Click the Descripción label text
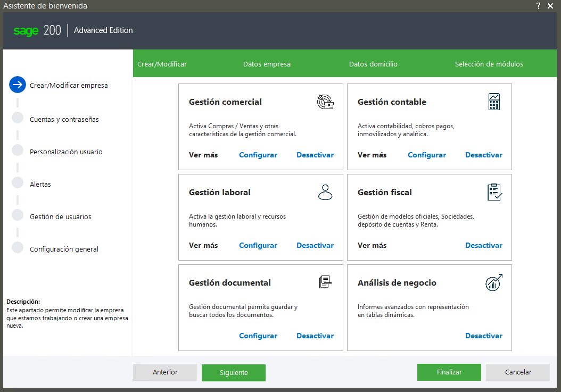Viewport: 561px width, 392px height. point(23,302)
